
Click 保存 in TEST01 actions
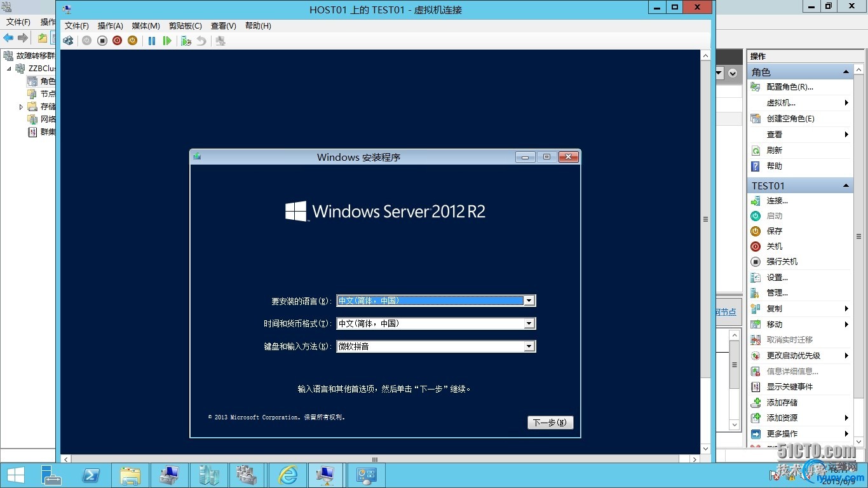pos(775,231)
